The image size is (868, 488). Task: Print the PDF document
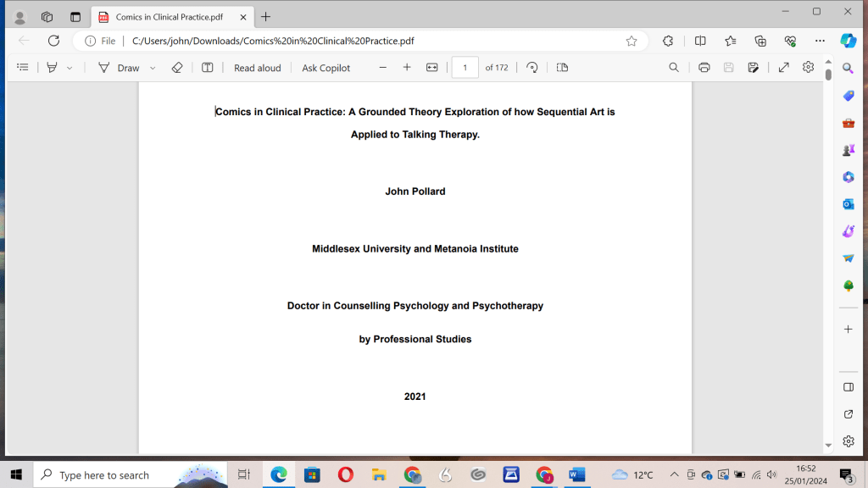[704, 67]
